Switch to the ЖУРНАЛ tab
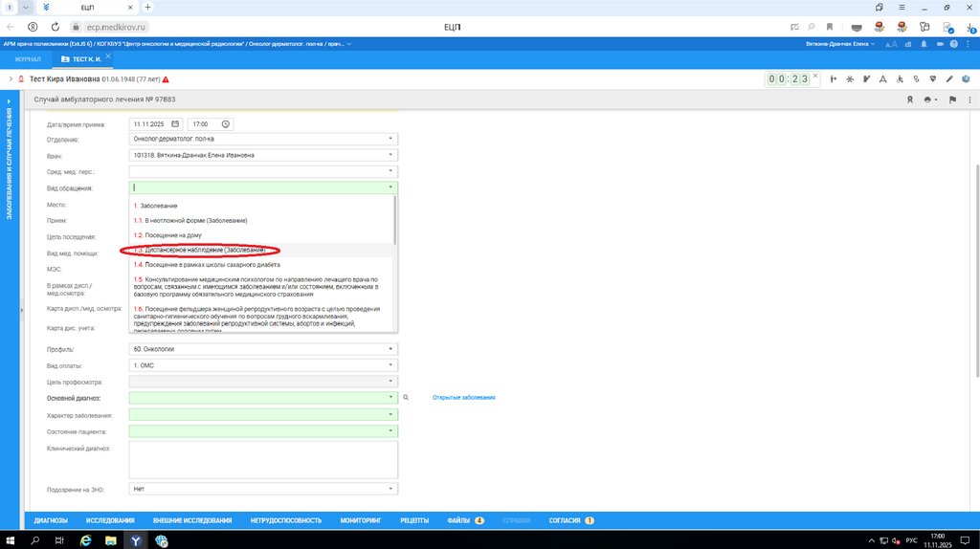Viewport: 980px width, 549px height. pyautogui.click(x=28, y=59)
